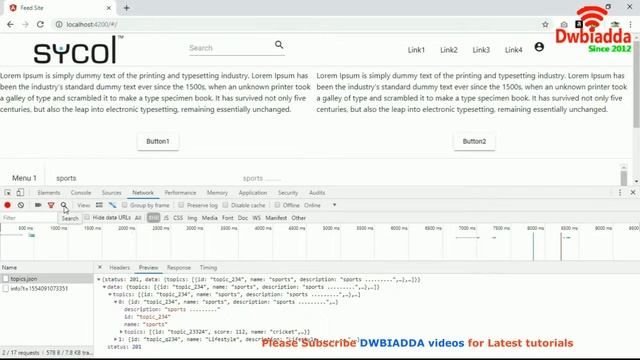Viewport: 640px width, 360px height.
Task: Filter requests by JS type
Action: 166,218
